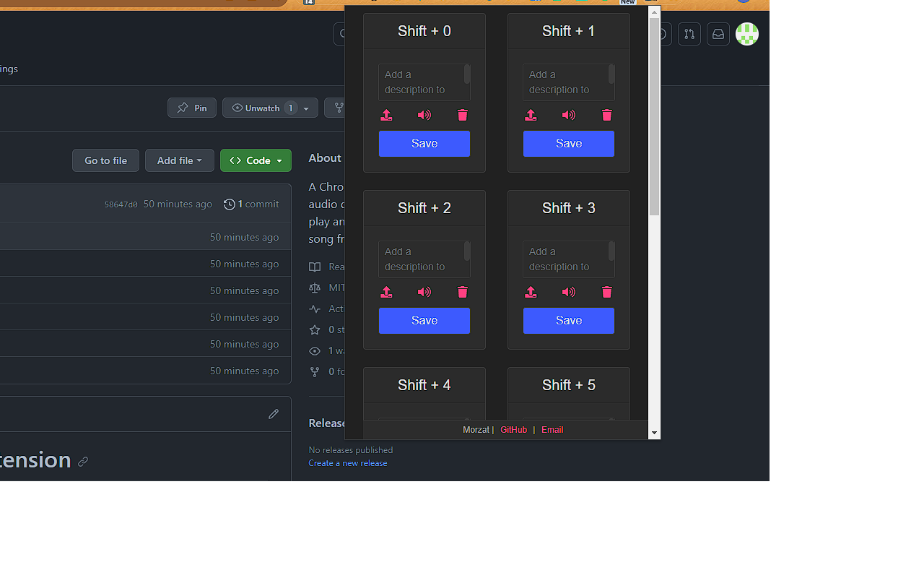Viewport: 924px width, 578px height.
Task: Click the popup vertical scrollbar thumb
Action: (x=654, y=117)
